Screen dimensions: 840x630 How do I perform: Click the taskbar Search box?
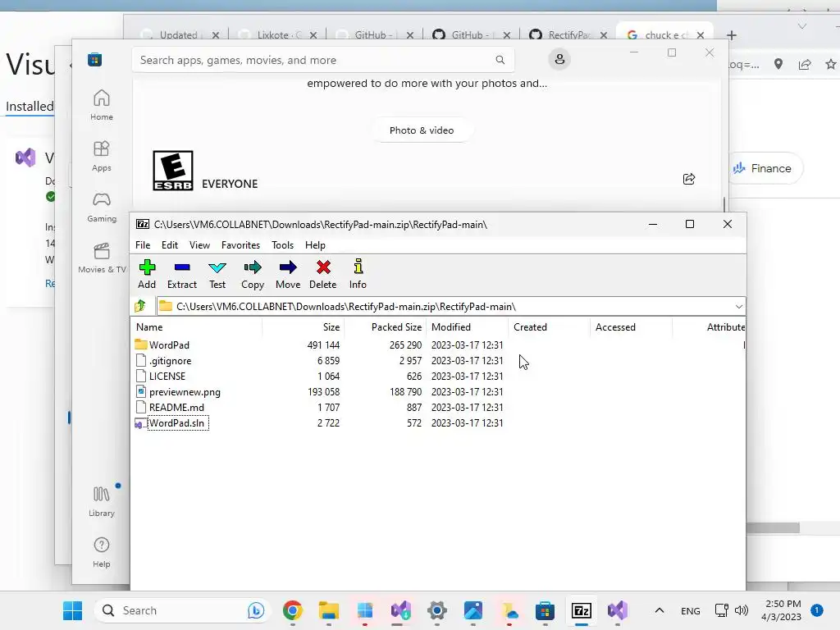[x=182, y=610]
